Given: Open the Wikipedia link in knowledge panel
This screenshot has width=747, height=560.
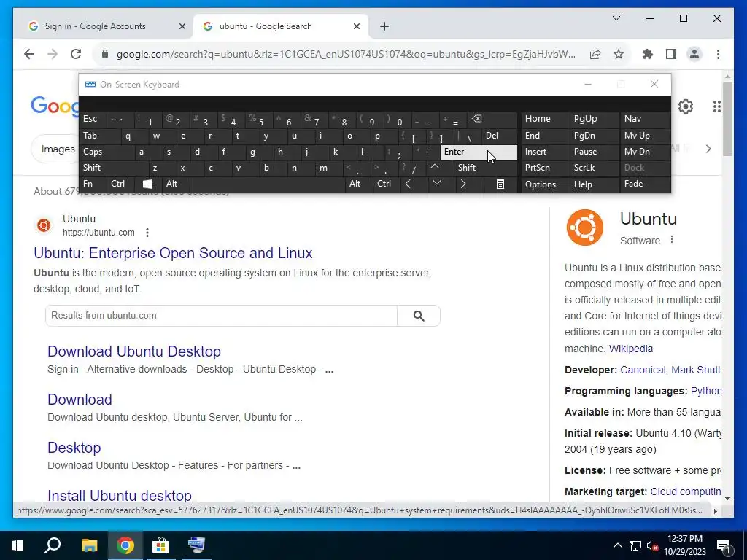Looking at the screenshot, I should point(631,349).
